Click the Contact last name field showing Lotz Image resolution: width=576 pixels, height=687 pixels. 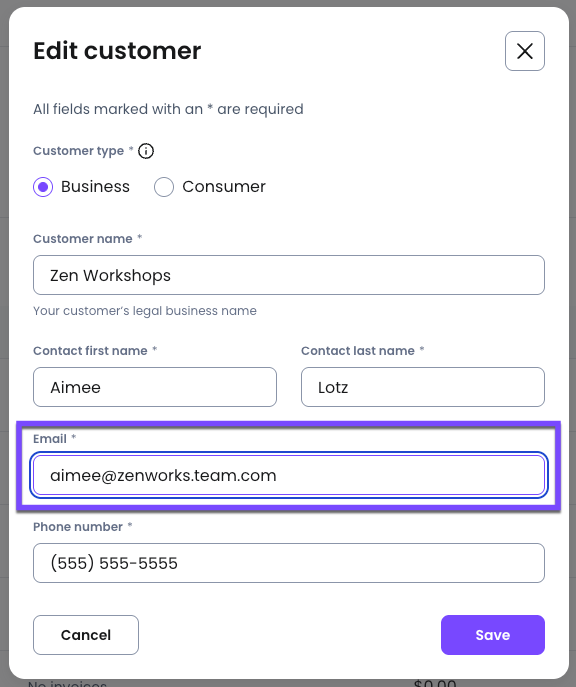pyautogui.click(x=423, y=387)
